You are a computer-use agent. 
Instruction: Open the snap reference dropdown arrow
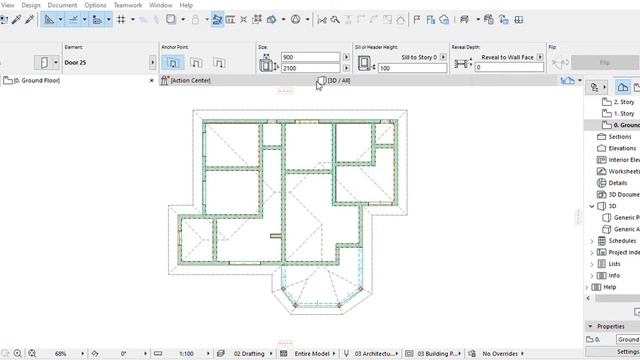click(x=109, y=20)
